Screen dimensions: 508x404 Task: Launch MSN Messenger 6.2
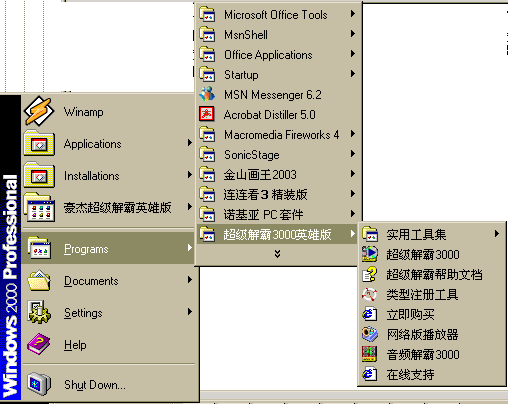[x=277, y=94]
